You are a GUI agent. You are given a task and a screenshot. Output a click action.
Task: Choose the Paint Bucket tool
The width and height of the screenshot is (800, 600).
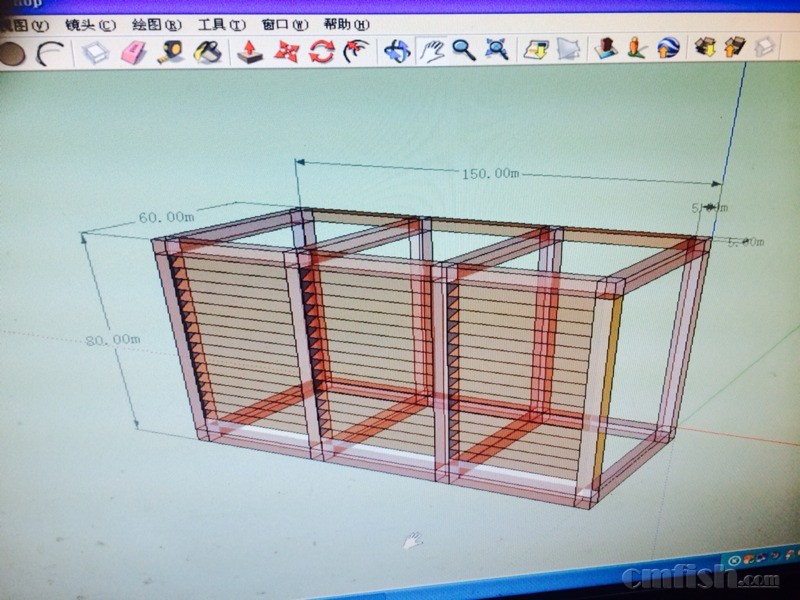tap(207, 51)
